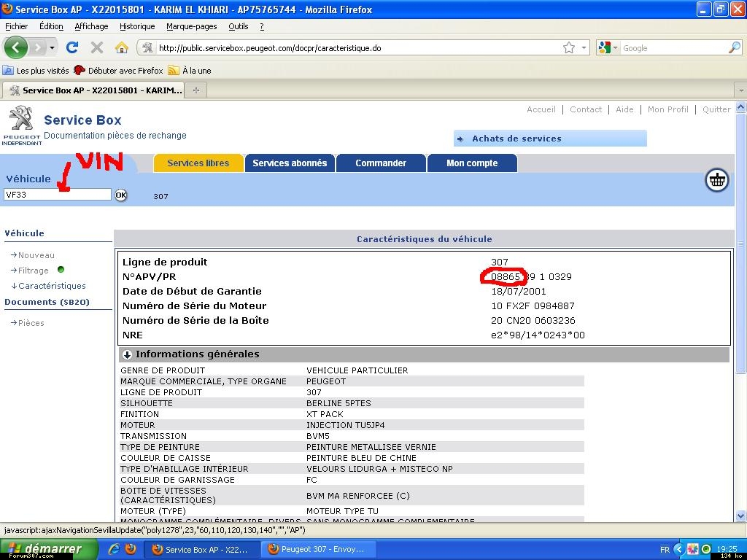The width and height of the screenshot is (747, 560).
Task: Click the Accueil link
Action: tap(541, 109)
